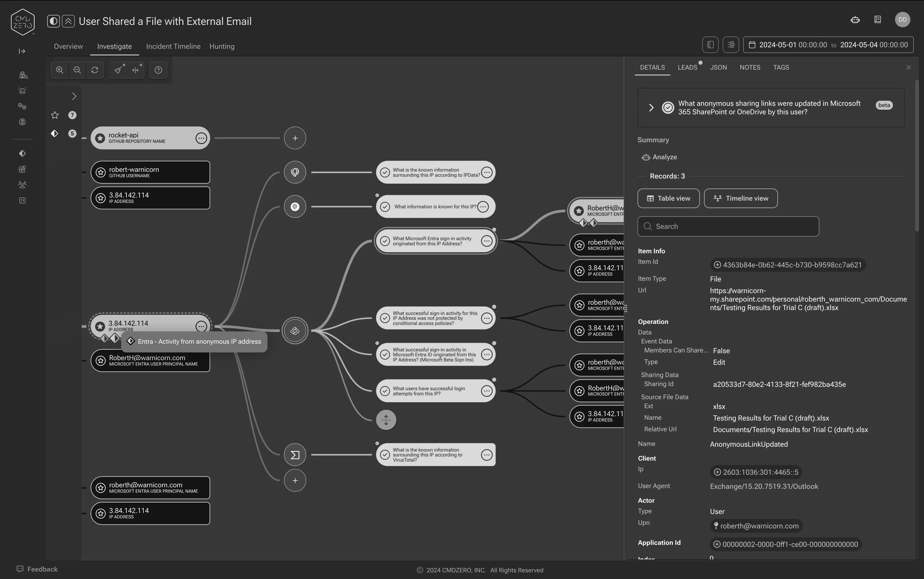Image resolution: width=924 pixels, height=579 pixels.
Task: Switch to Table view
Action: pyautogui.click(x=668, y=198)
